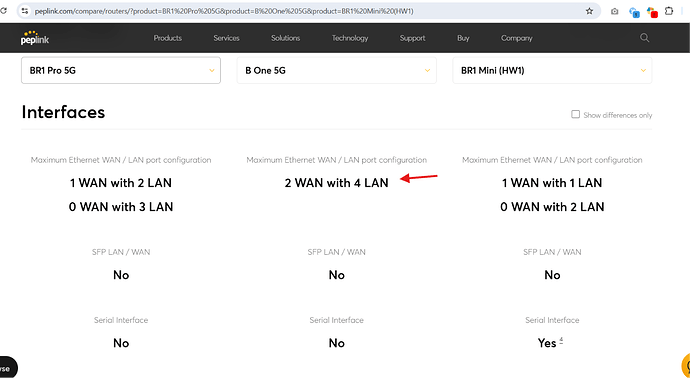690x378 pixels.
Task: Open the site search magnifier icon
Action: (644, 38)
